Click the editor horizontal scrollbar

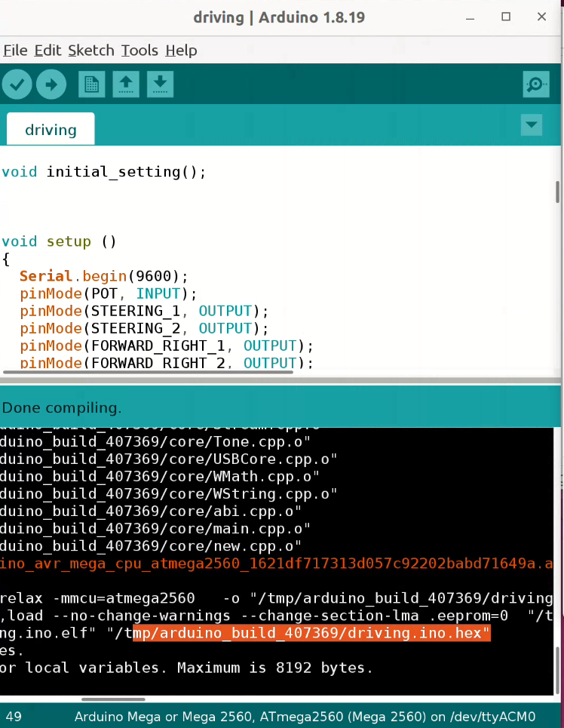[x=148, y=372]
